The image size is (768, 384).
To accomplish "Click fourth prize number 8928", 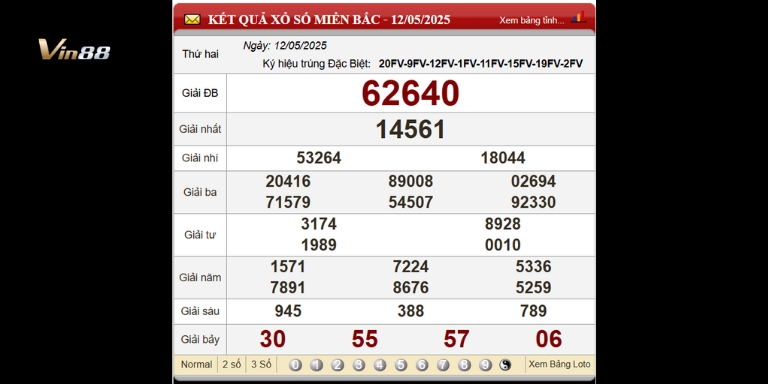I will pyautogui.click(x=503, y=224).
